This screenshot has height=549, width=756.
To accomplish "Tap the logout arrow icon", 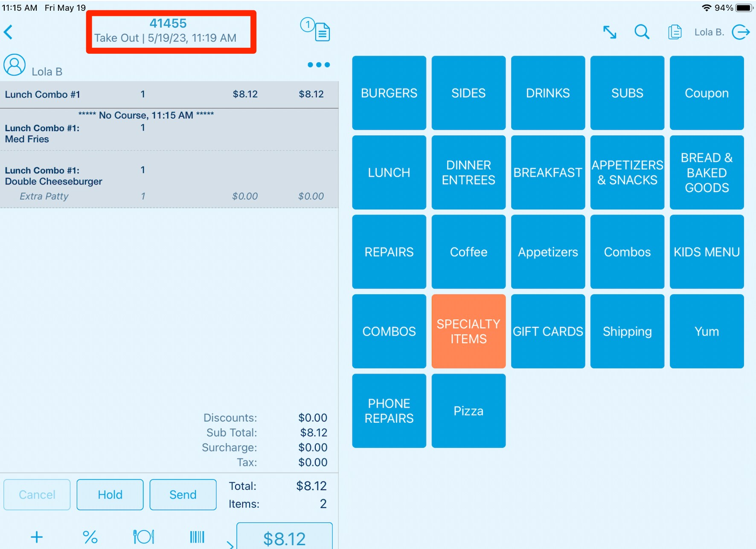I will pos(741,32).
